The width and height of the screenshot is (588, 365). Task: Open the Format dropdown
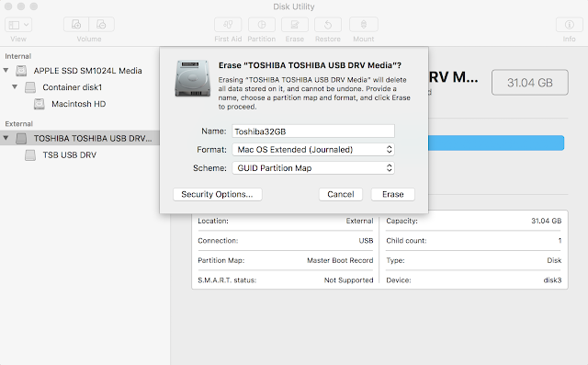[x=313, y=149]
